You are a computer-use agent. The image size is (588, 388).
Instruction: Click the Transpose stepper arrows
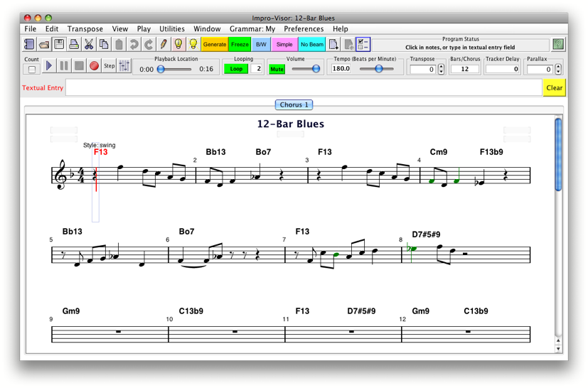pyautogui.click(x=442, y=69)
